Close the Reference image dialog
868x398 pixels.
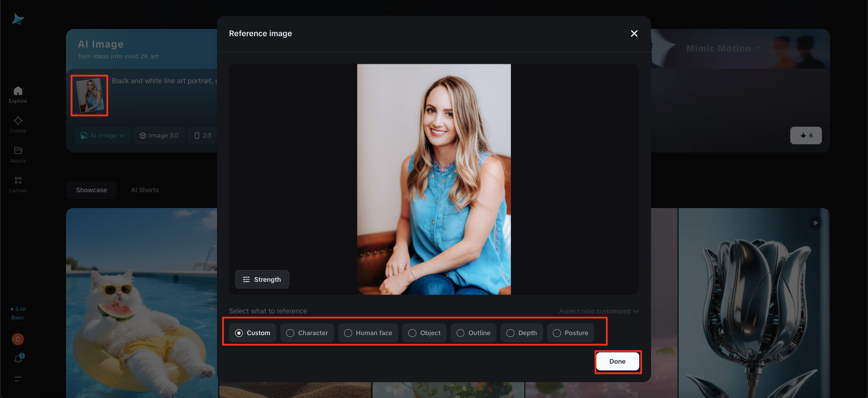click(x=634, y=33)
